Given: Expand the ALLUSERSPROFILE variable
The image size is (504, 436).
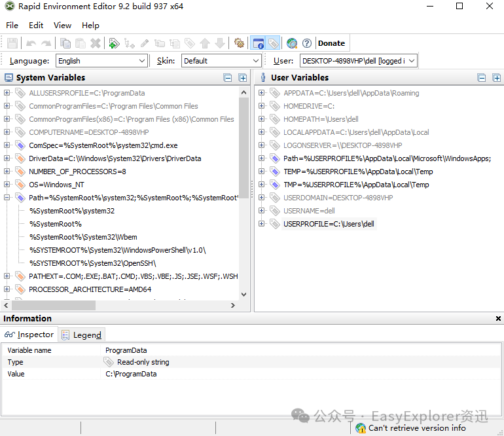Looking at the screenshot, I should pos(7,93).
